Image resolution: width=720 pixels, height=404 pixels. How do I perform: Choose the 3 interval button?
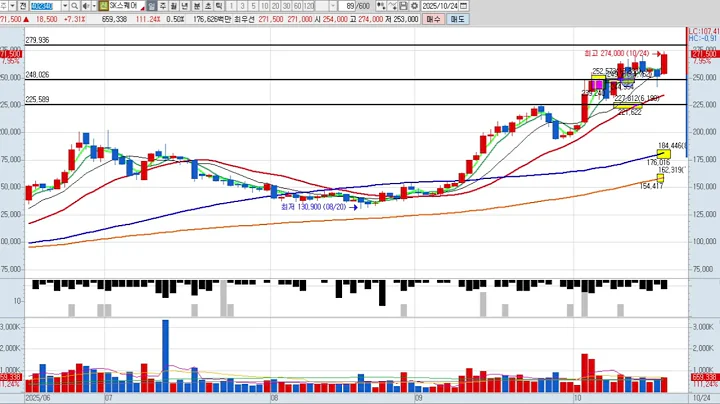[242, 6]
